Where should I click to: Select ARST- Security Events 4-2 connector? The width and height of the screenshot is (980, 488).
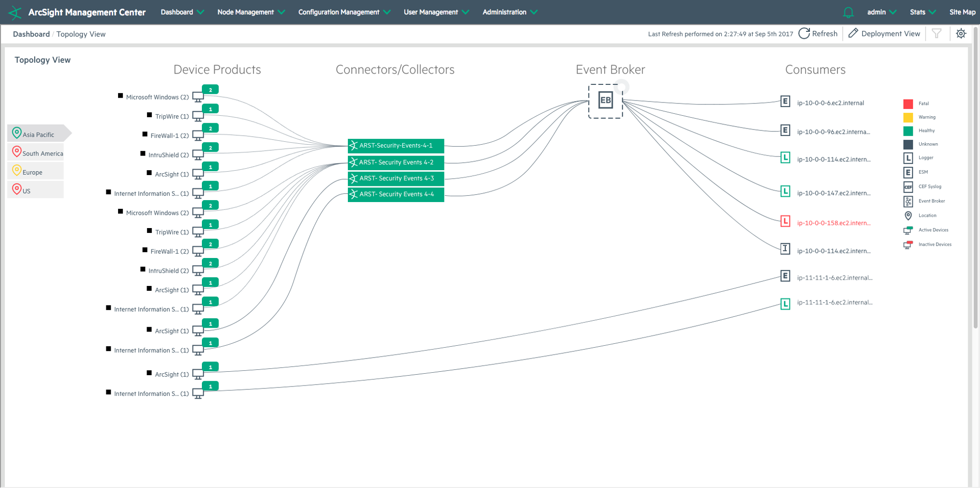pyautogui.click(x=396, y=162)
